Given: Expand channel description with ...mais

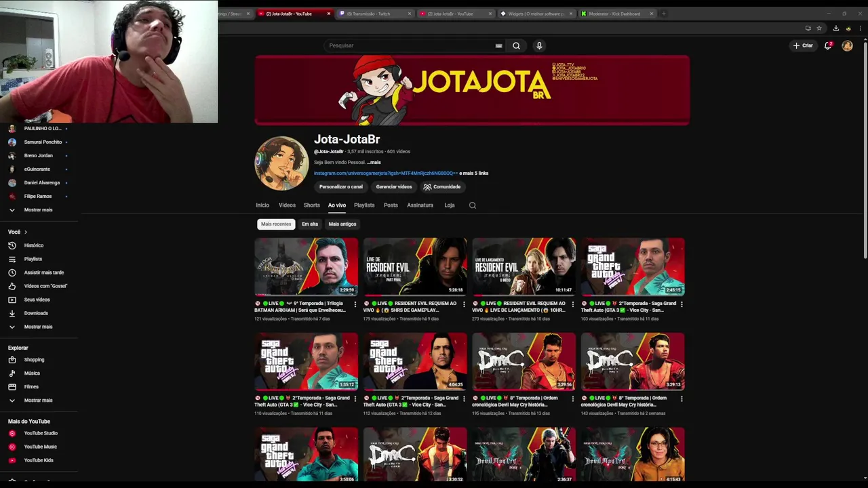Looking at the screenshot, I should [x=374, y=163].
